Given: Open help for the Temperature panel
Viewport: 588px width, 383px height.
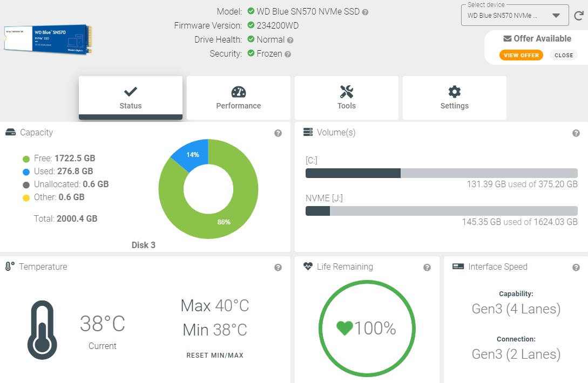Looking at the screenshot, I should (x=278, y=267).
